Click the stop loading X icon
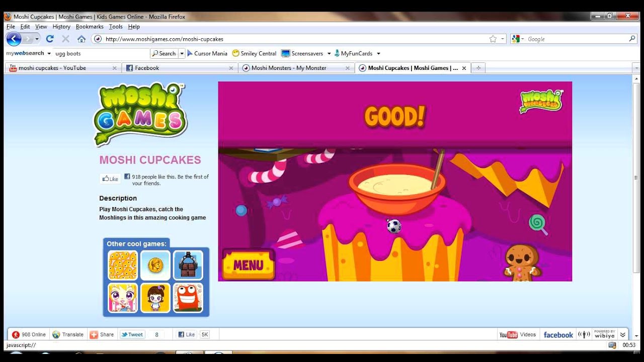644x362 pixels. coord(65,39)
